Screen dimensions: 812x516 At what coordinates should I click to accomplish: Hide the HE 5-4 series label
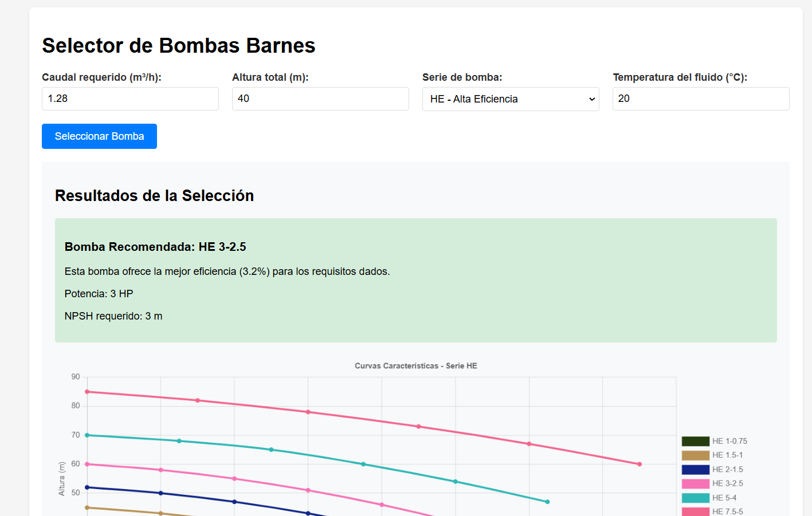(x=724, y=498)
